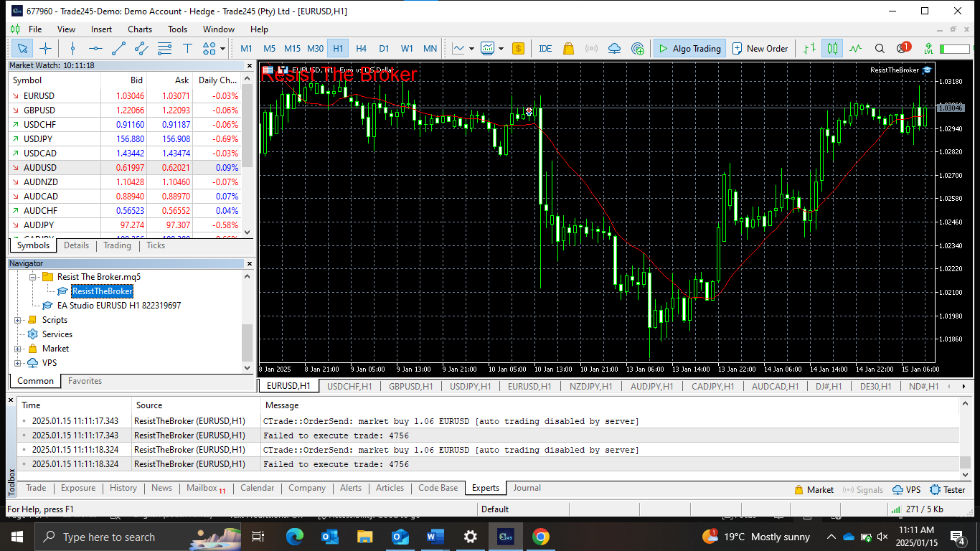Select the text label tool
Viewport: 980px width, 551px height.
(x=187, y=49)
